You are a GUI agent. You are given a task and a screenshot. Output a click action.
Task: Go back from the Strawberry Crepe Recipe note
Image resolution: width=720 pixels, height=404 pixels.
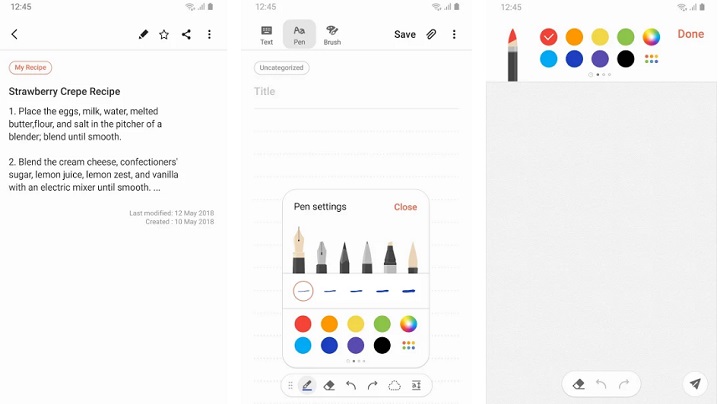click(15, 34)
